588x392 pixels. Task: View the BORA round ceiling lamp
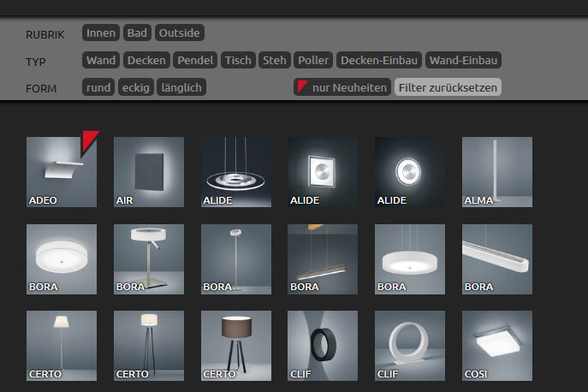coord(62,259)
